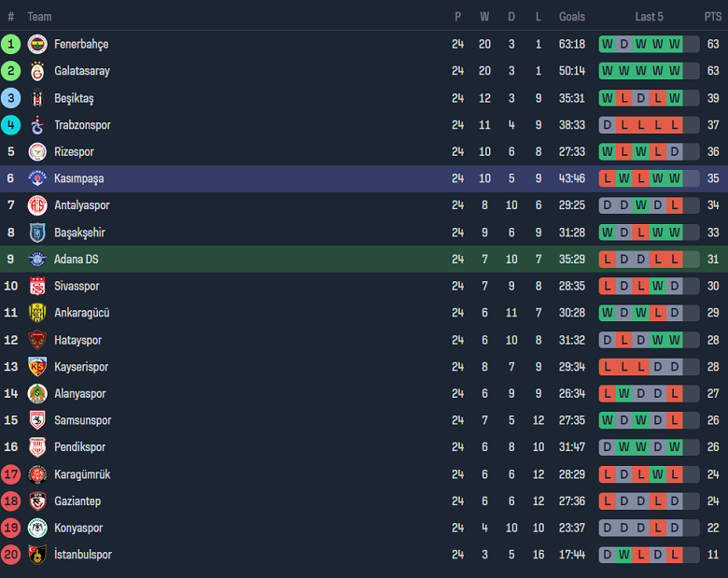
Task: Click the Pendikspor team name
Action: click(79, 447)
